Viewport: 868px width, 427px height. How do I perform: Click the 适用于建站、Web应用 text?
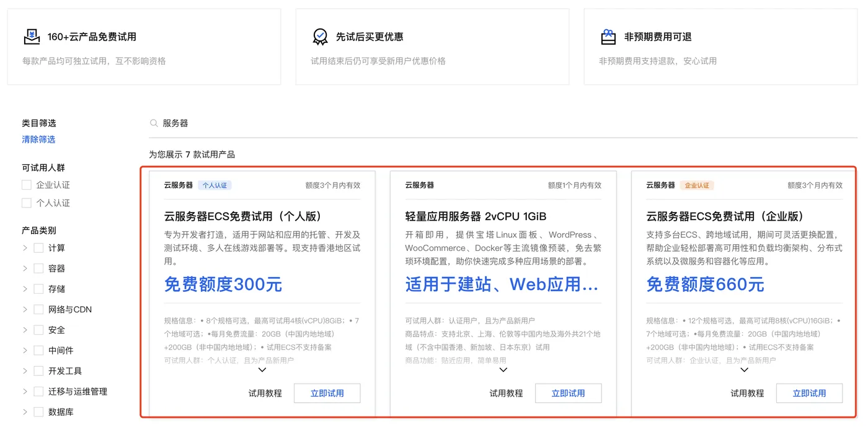(x=502, y=284)
